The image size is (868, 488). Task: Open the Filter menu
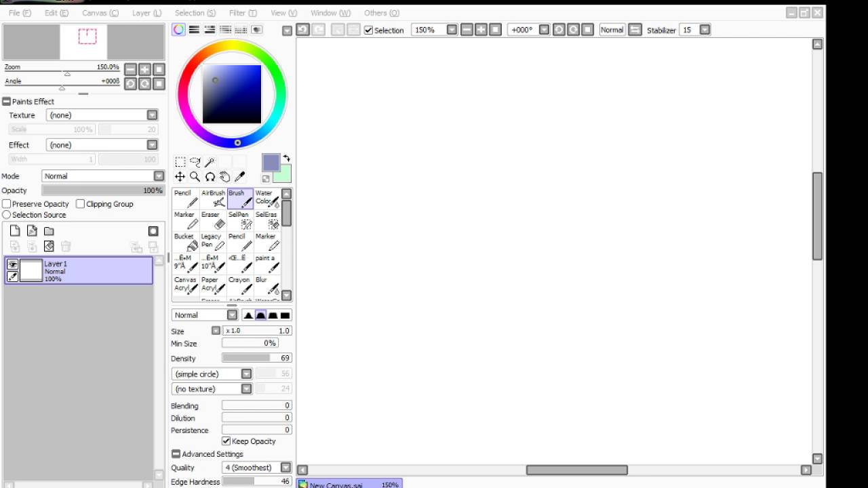coord(243,13)
